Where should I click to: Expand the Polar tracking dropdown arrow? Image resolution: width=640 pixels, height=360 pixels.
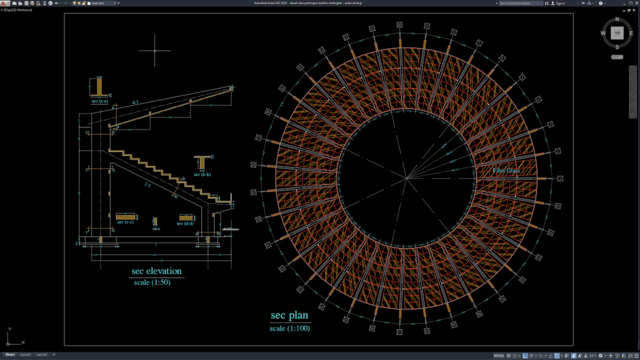[x=536, y=356]
